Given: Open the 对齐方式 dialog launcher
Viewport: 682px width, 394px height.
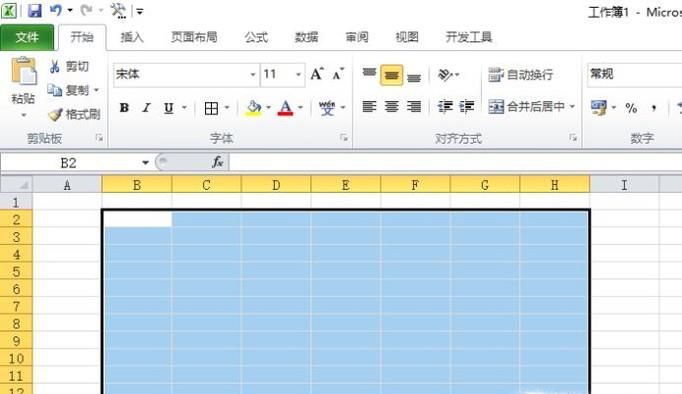Looking at the screenshot, I should 573,138.
